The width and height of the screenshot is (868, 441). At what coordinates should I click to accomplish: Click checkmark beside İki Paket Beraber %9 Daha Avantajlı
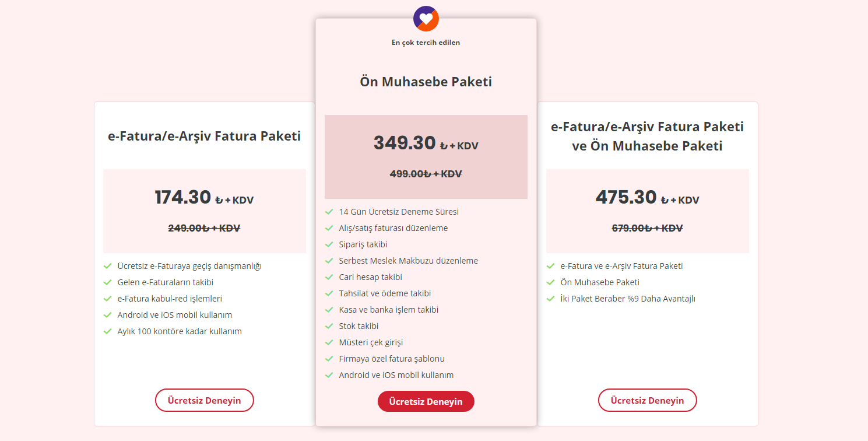tap(550, 299)
